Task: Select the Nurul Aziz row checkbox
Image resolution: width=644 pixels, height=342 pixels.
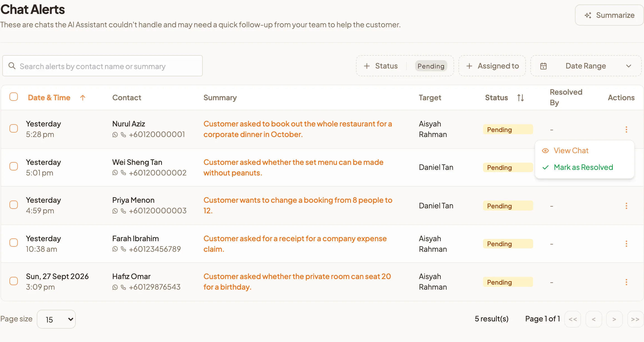Action: 14,128
